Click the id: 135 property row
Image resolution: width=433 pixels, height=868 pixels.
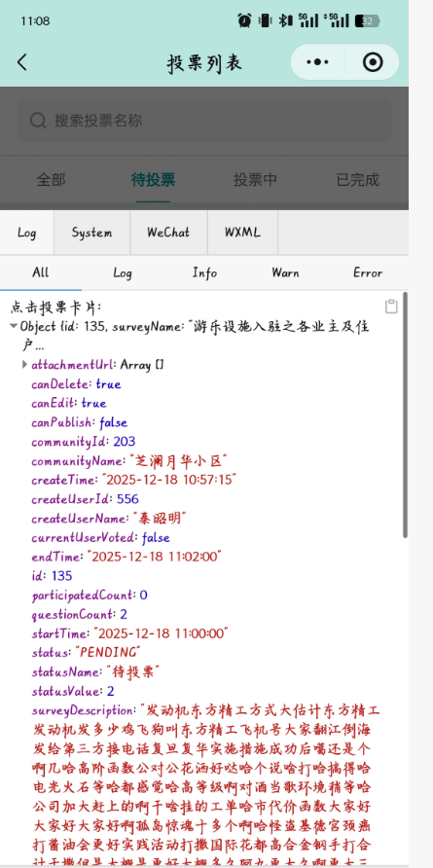point(52,576)
